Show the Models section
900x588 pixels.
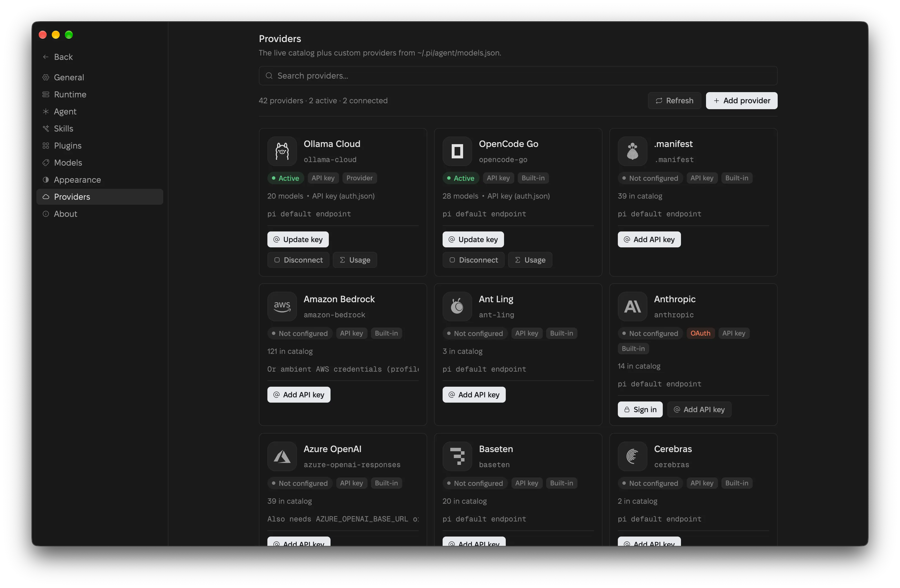click(100, 163)
